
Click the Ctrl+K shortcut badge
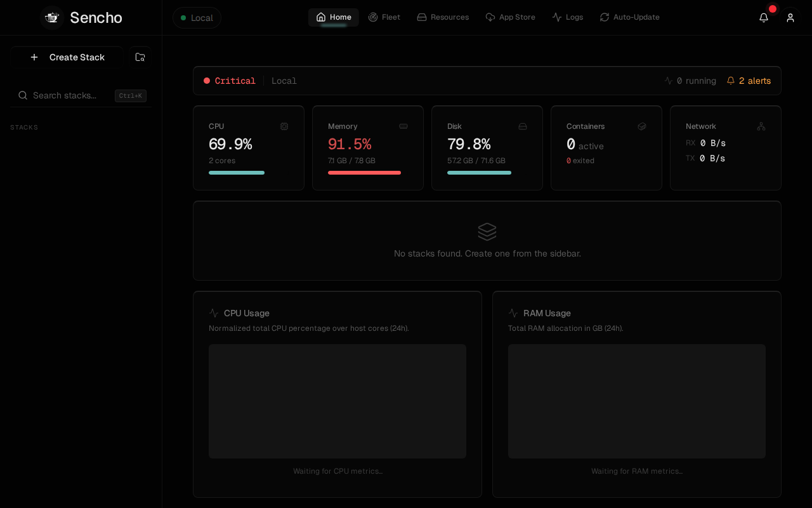click(x=131, y=96)
